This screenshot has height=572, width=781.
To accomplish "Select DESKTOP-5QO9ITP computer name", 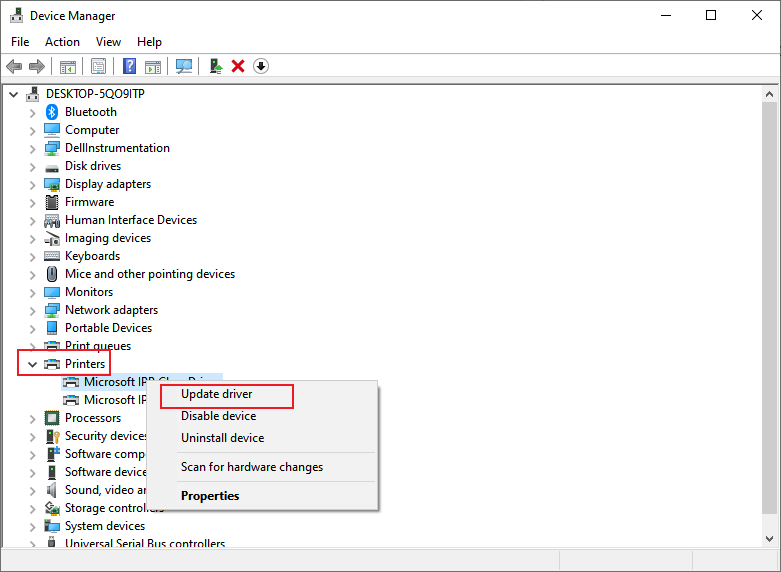I will click(95, 94).
